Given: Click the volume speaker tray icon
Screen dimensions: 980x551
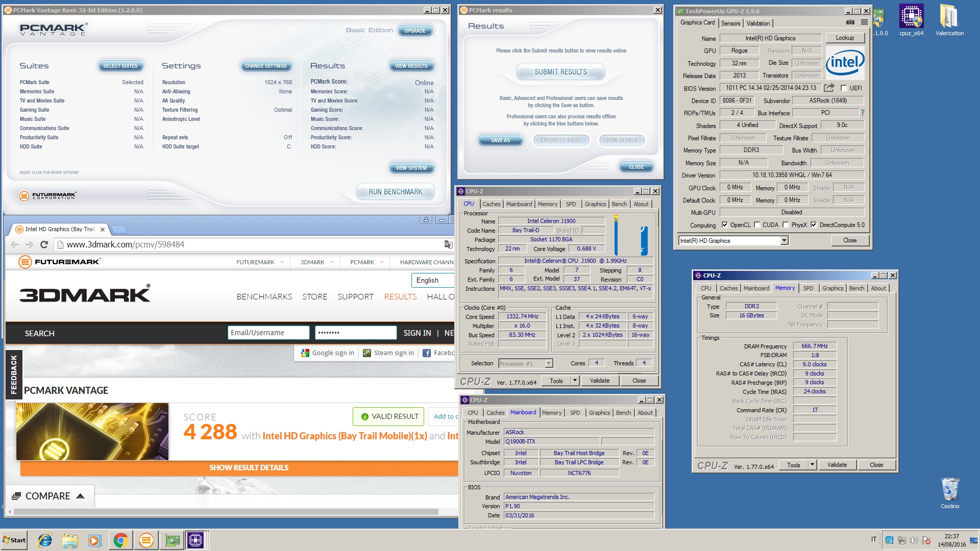Looking at the screenshot, I should (x=914, y=540).
